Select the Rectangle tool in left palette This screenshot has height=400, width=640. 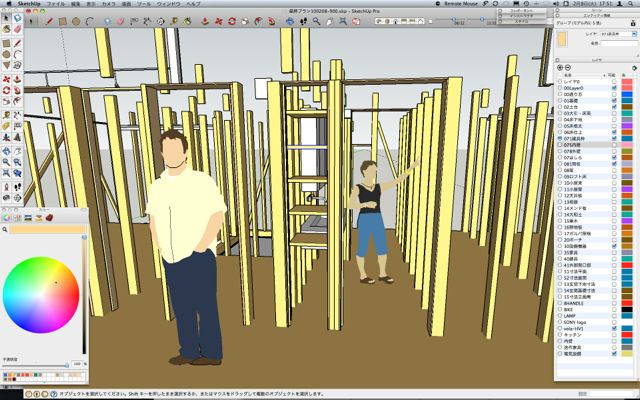(x=6, y=43)
